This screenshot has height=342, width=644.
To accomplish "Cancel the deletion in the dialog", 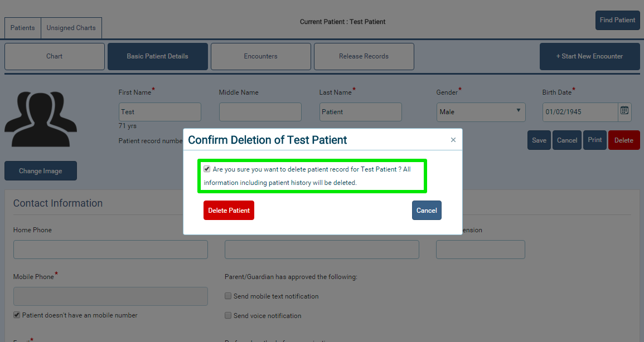I will coord(427,211).
